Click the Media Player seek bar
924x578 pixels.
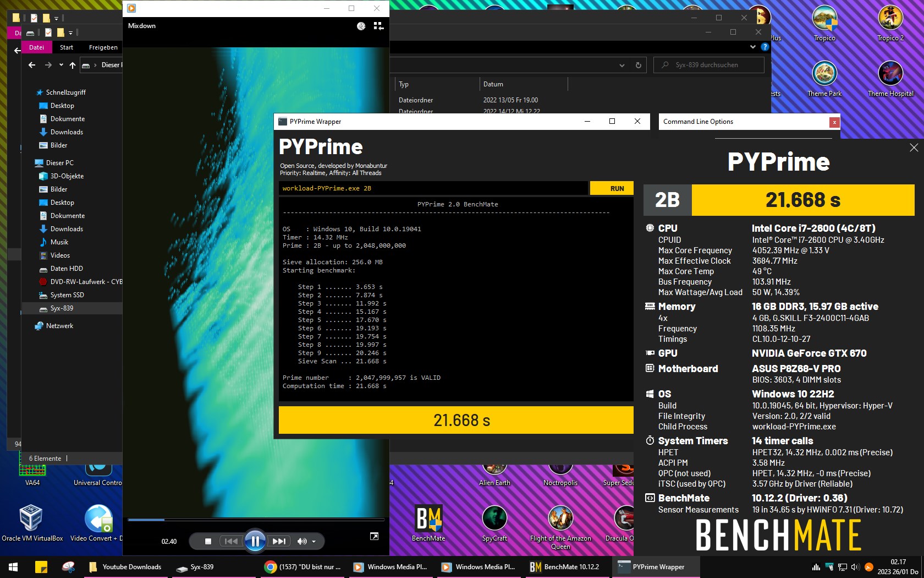click(256, 520)
